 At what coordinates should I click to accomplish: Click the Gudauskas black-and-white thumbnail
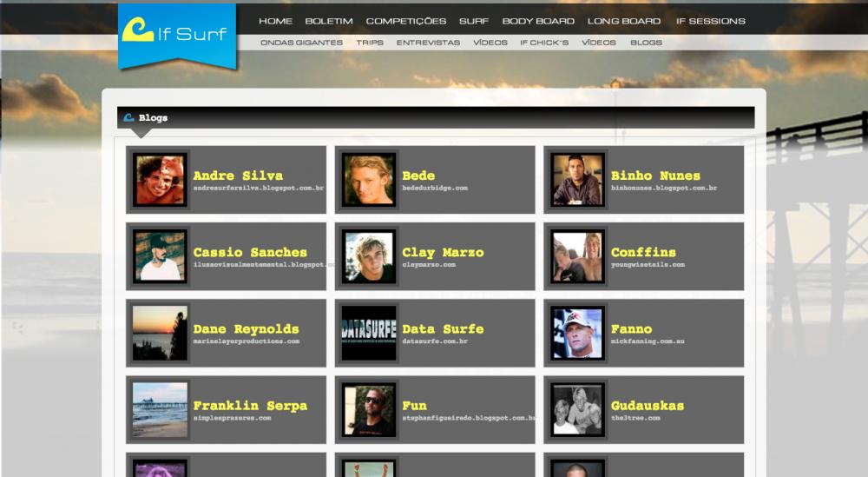click(x=577, y=410)
